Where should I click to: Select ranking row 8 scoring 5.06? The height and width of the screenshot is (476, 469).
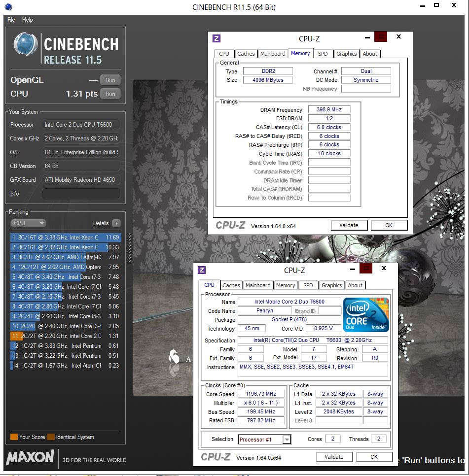pos(66,306)
